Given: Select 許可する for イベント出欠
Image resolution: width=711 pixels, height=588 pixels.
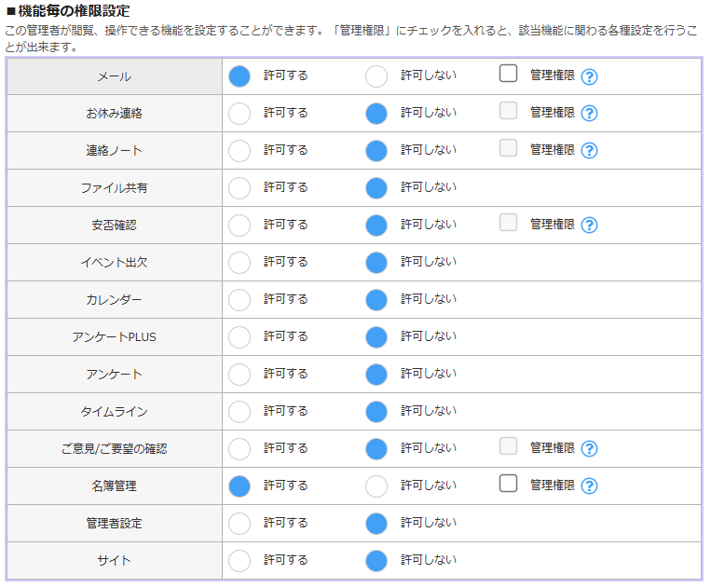Looking at the screenshot, I should coord(239,263).
